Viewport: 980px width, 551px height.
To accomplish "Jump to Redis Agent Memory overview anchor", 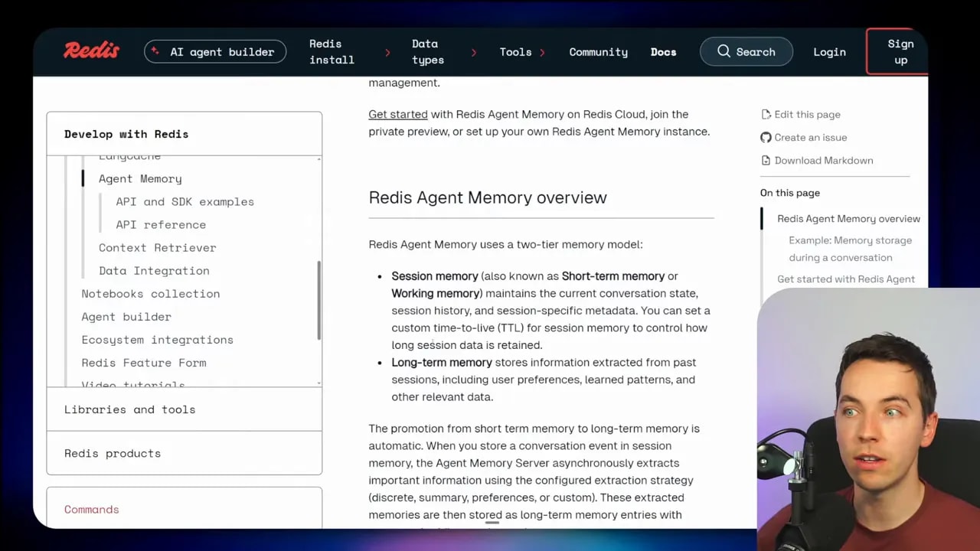I will 848,218.
